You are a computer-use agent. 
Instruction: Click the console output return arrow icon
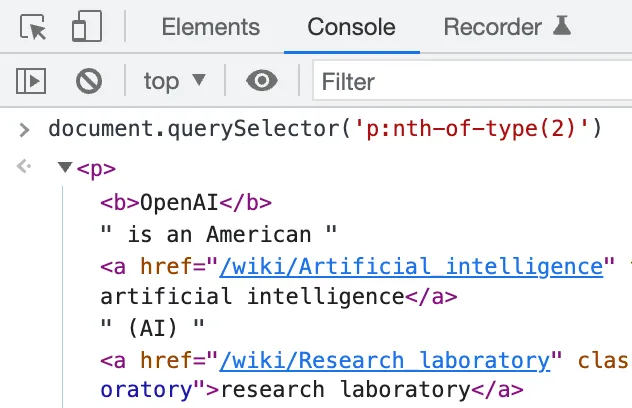(24, 166)
